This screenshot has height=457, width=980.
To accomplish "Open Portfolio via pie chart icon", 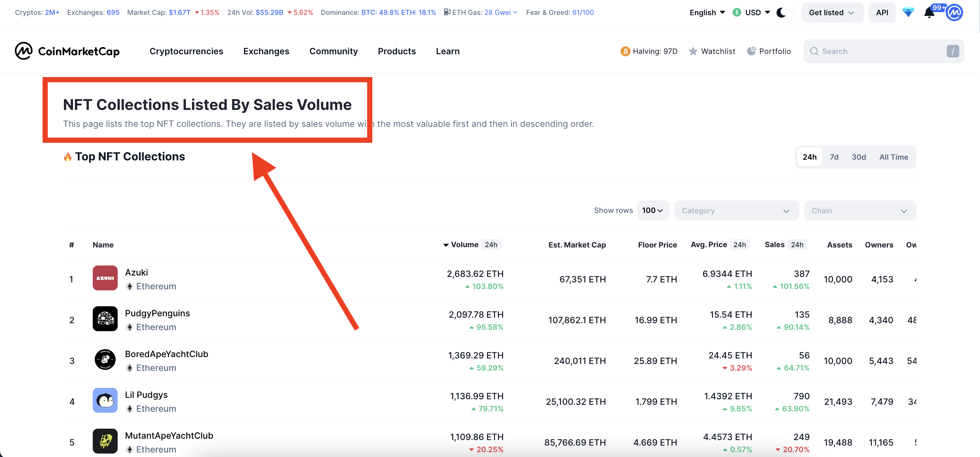I will [751, 51].
